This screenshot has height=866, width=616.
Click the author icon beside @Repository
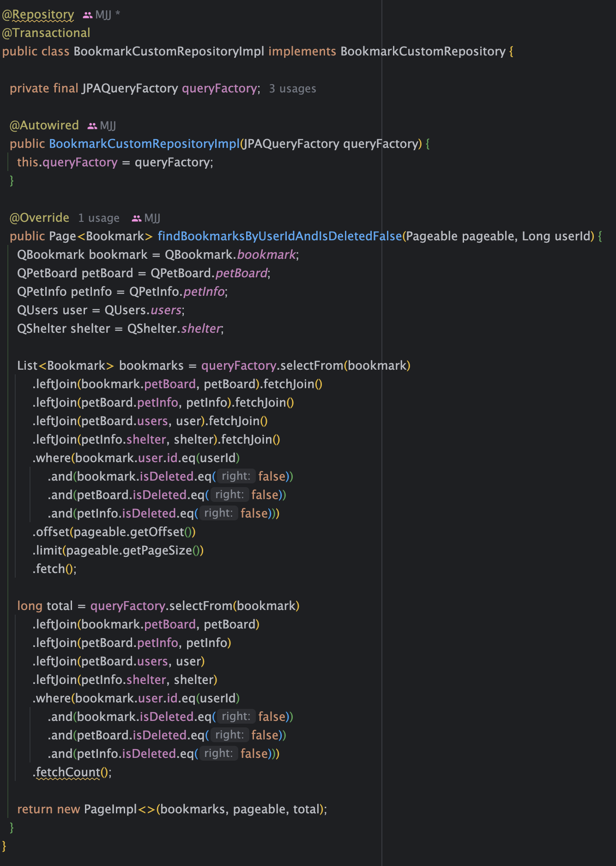pos(88,15)
